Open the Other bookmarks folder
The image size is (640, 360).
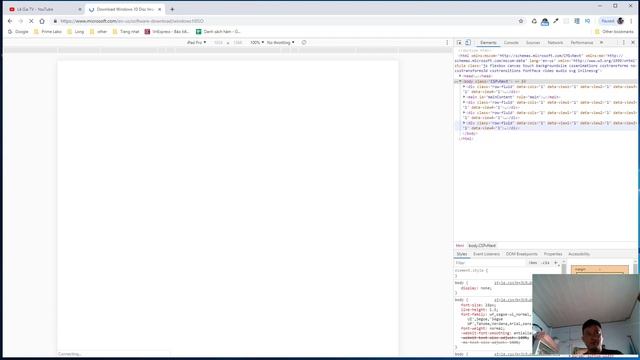[x=614, y=31]
